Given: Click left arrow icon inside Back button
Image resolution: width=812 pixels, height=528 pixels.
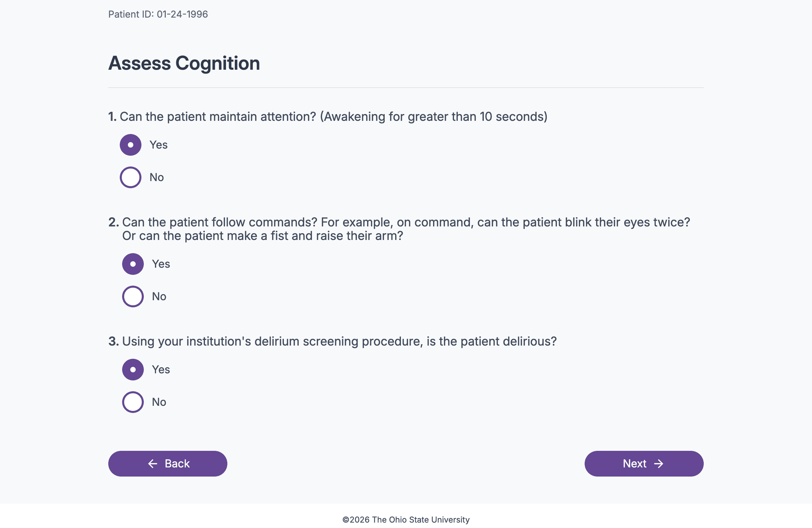Looking at the screenshot, I should pos(153,463).
